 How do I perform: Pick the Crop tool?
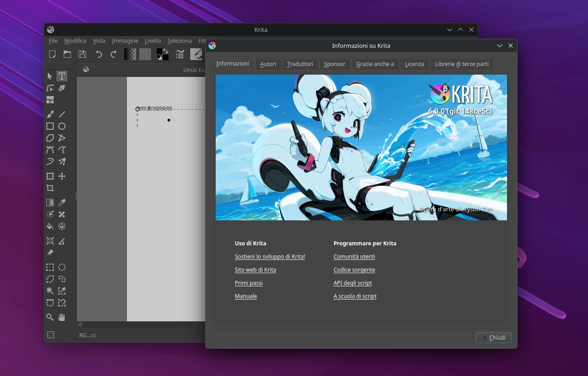pos(50,188)
